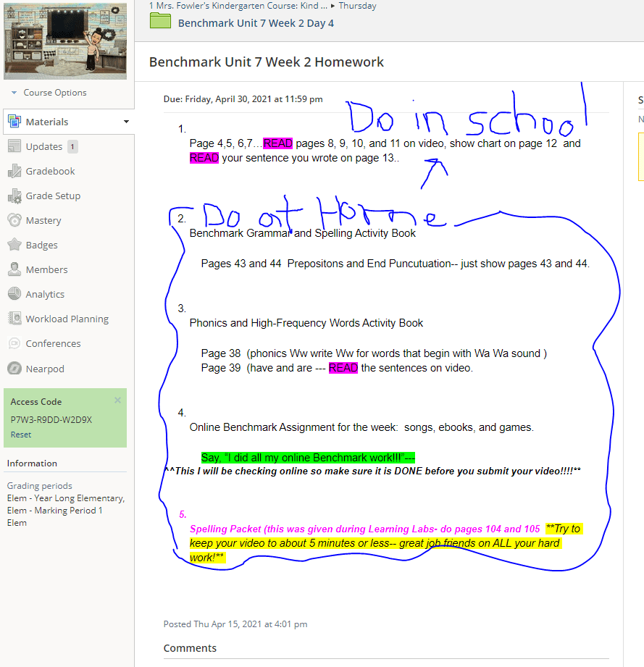The image size is (644, 667).
Task: Click the Gradebook icon
Action: pyautogui.click(x=14, y=171)
